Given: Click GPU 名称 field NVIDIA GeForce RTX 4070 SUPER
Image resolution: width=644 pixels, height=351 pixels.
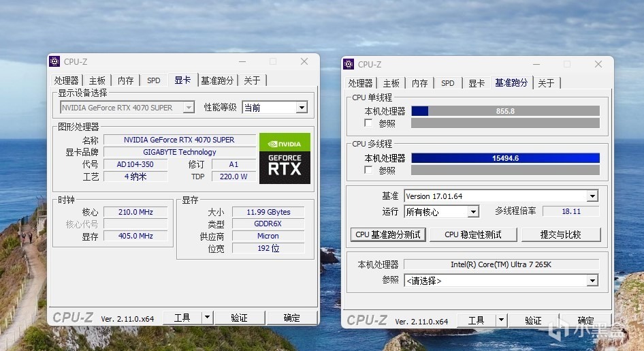Looking at the screenshot, I should click(180, 140).
